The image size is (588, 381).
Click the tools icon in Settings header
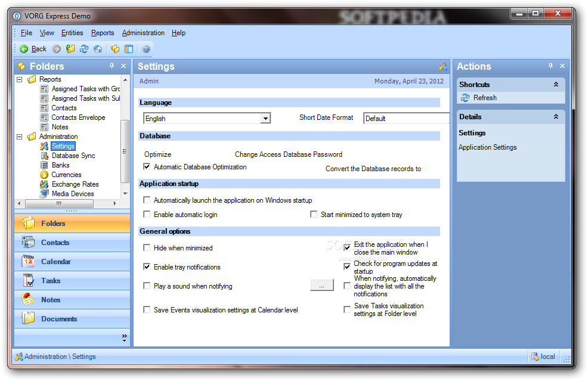click(x=443, y=66)
